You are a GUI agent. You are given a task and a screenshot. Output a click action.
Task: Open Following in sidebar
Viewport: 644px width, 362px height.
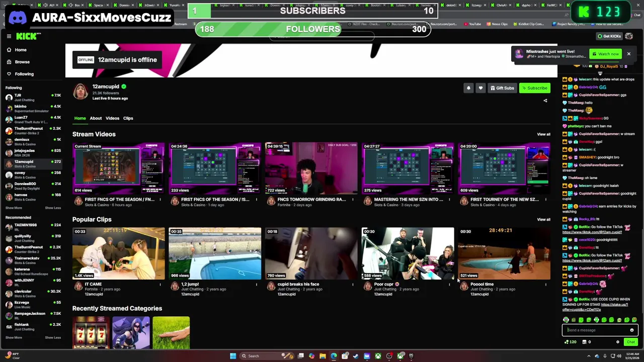(20, 74)
